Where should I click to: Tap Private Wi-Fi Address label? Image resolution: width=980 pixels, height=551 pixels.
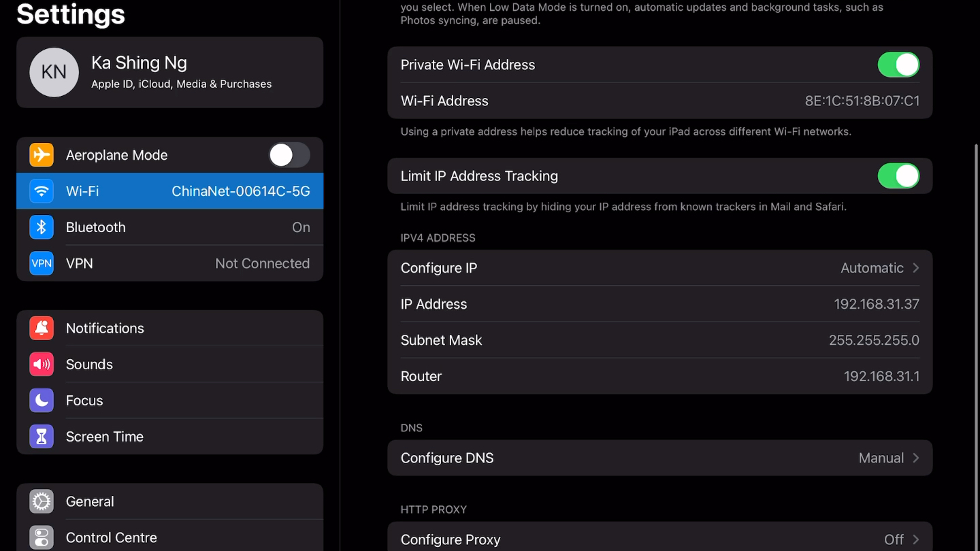[x=468, y=65]
